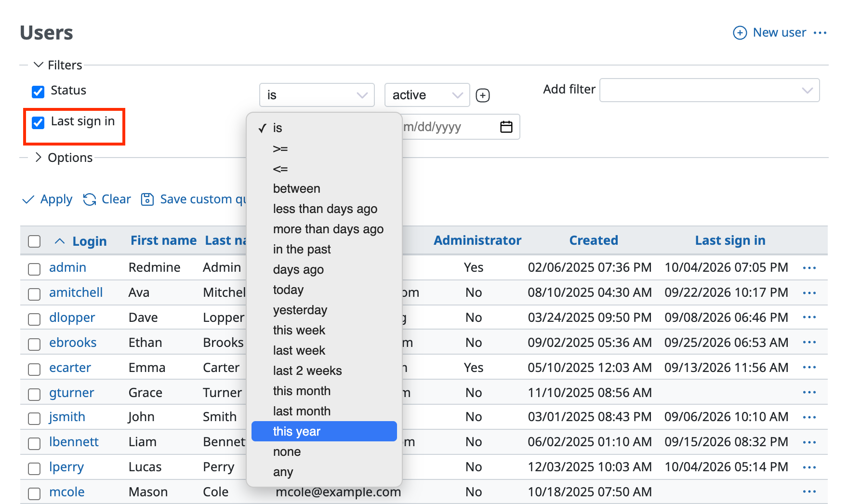Open the Add filter dropdown

pyautogui.click(x=709, y=90)
